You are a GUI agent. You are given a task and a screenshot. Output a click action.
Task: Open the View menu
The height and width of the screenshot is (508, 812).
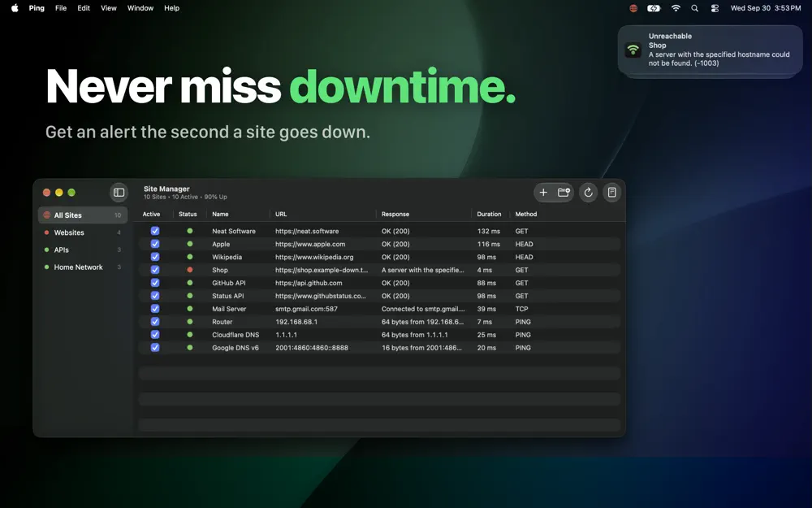pos(108,8)
